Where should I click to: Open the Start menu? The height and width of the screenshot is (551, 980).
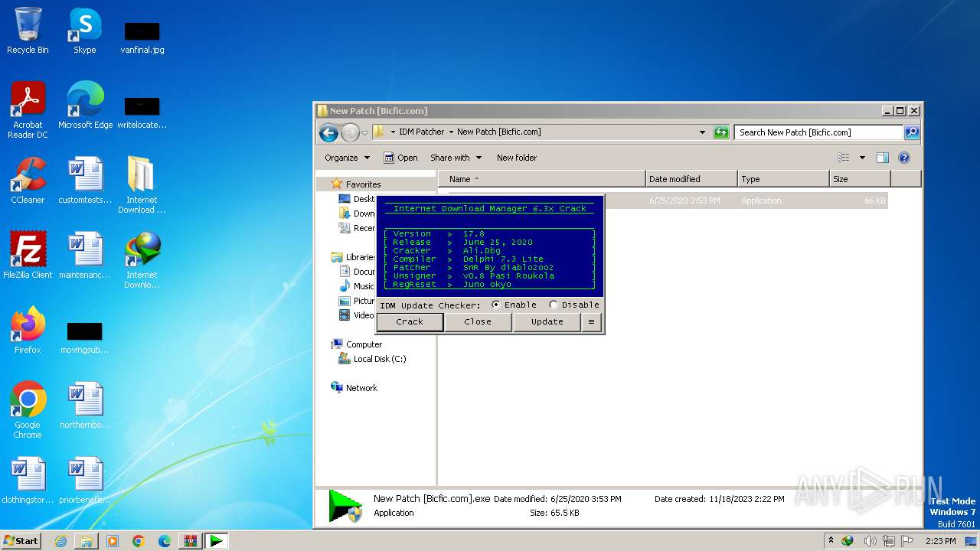21,541
